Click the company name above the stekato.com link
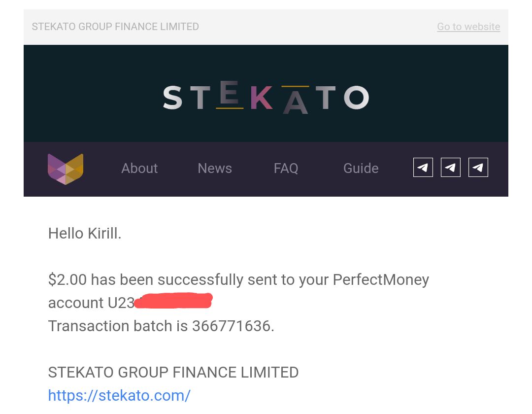 [x=173, y=372]
